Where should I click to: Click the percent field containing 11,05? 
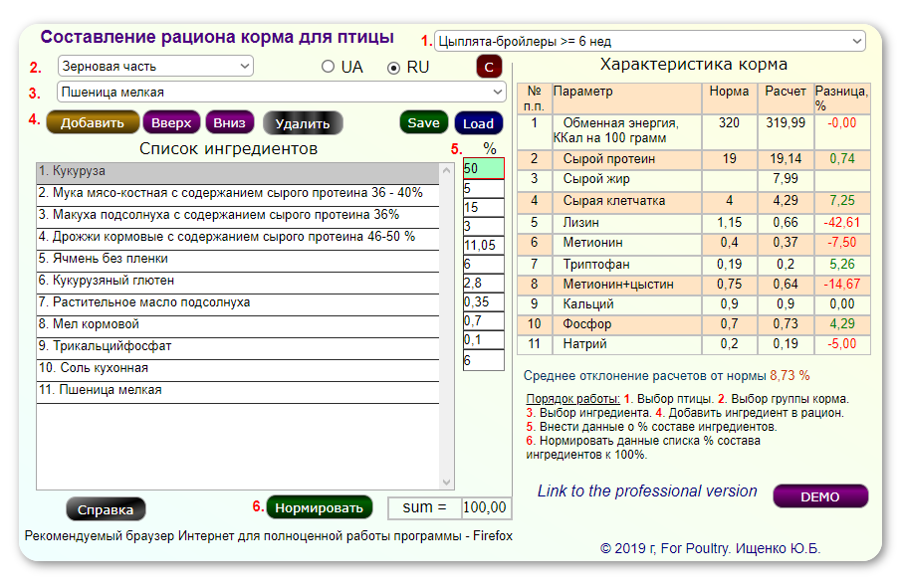[x=484, y=245]
